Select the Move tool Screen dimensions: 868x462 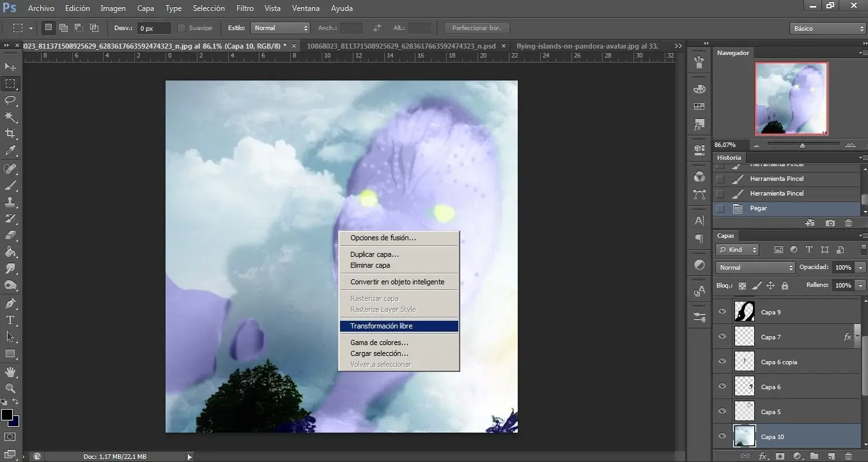[x=10, y=67]
